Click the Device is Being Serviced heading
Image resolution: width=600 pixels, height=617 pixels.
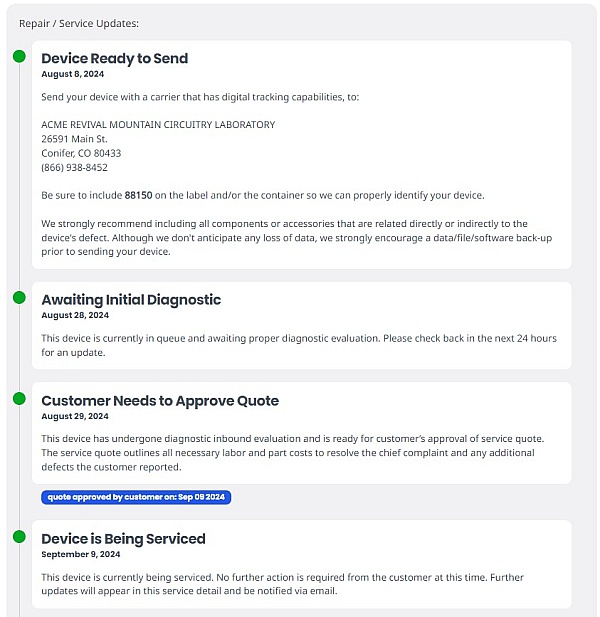(123, 538)
